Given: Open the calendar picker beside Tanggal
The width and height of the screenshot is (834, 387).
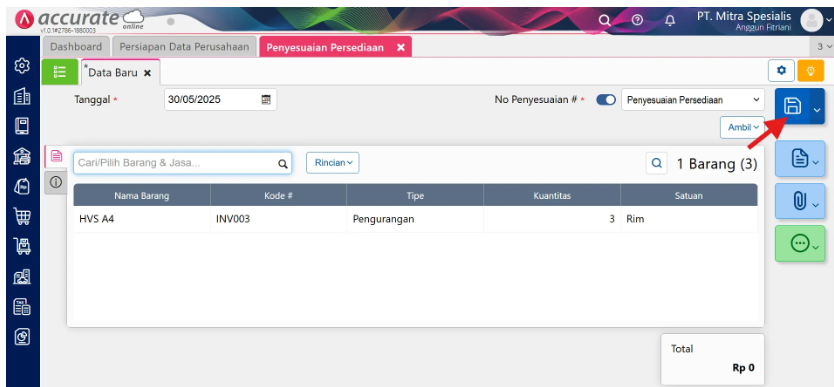Looking at the screenshot, I should pyautogui.click(x=266, y=99).
